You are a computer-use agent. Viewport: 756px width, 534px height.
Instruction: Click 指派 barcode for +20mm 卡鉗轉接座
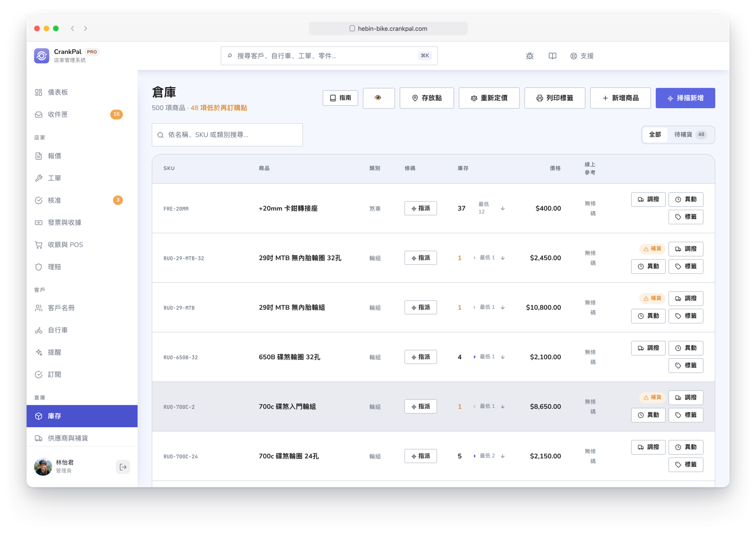tap(421, 208)
